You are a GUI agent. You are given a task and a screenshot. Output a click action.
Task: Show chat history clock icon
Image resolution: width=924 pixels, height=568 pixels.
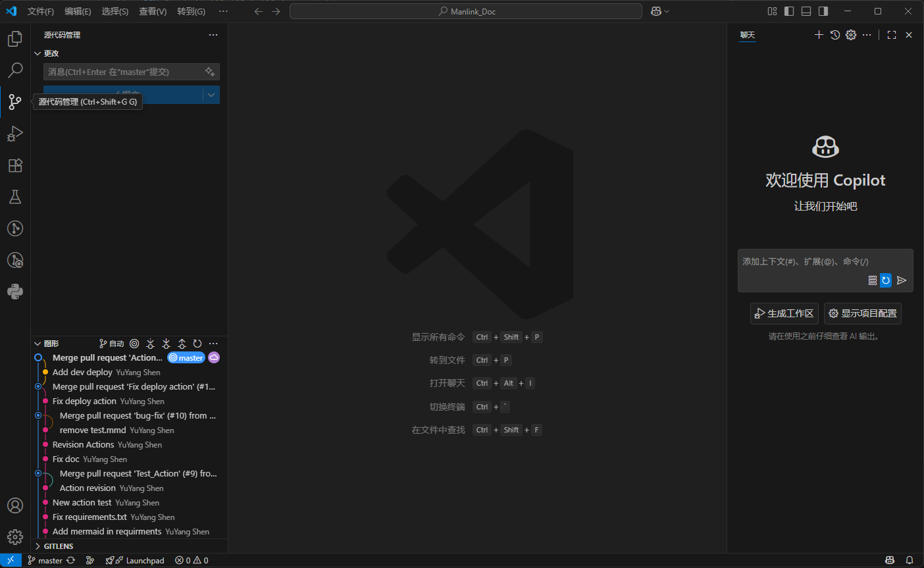click(835, 35)
